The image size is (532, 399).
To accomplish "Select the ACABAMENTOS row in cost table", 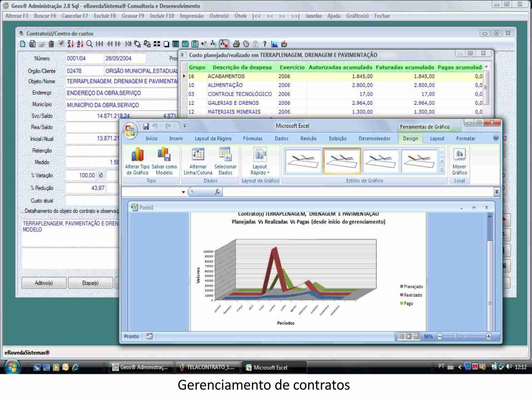I will point(334,76).
